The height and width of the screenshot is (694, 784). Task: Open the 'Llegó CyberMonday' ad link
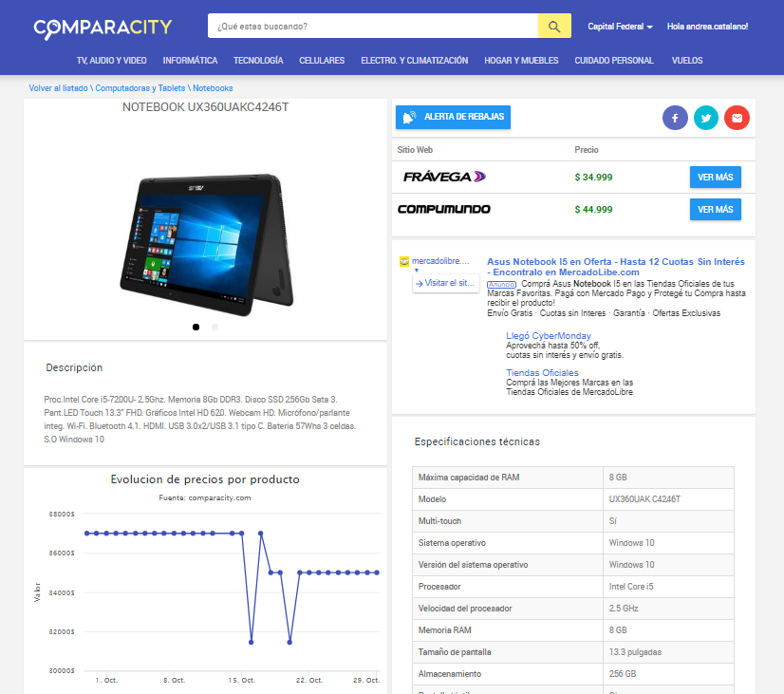548,336
